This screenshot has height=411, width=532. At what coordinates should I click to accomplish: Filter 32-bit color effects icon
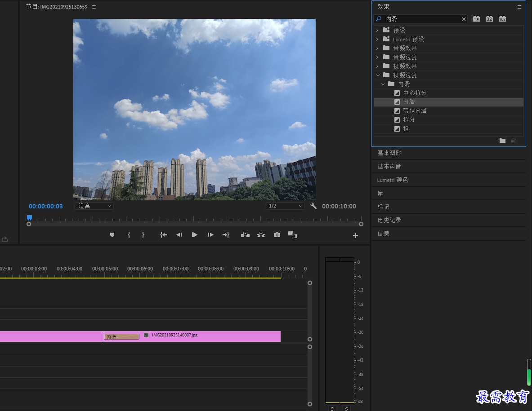click(x=489, y=18)
